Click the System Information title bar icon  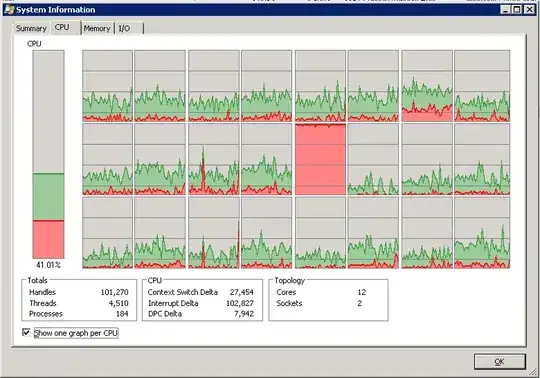pyautogui.click(x=10, y=10)
